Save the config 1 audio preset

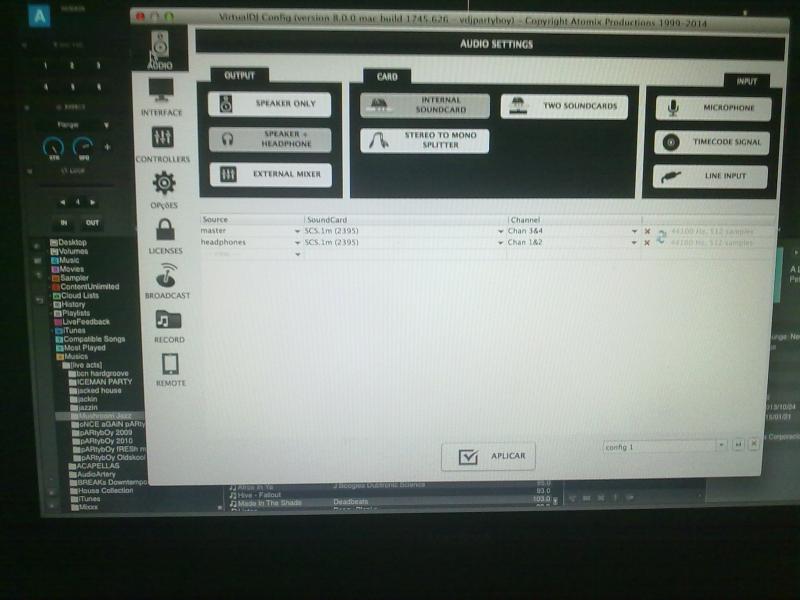pos(738,445)
